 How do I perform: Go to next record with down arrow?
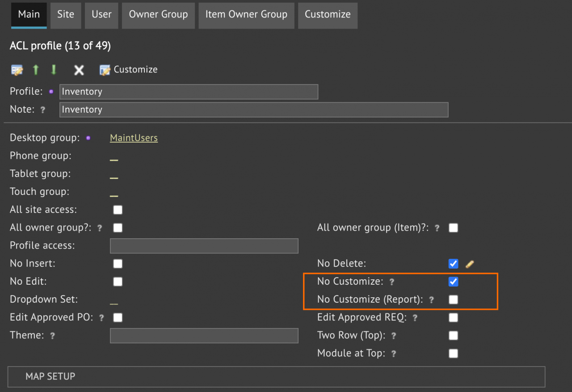pyautogui.click(x=54, y=70)
